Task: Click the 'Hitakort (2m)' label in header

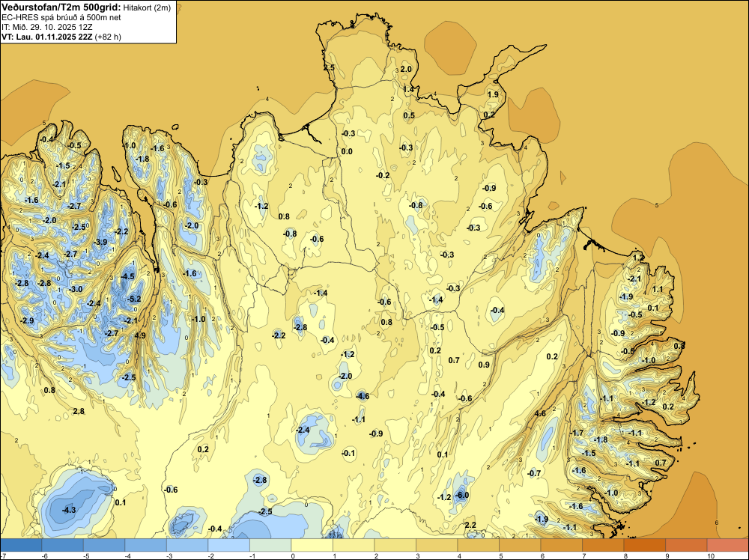Action: click(x=147, y=7)
